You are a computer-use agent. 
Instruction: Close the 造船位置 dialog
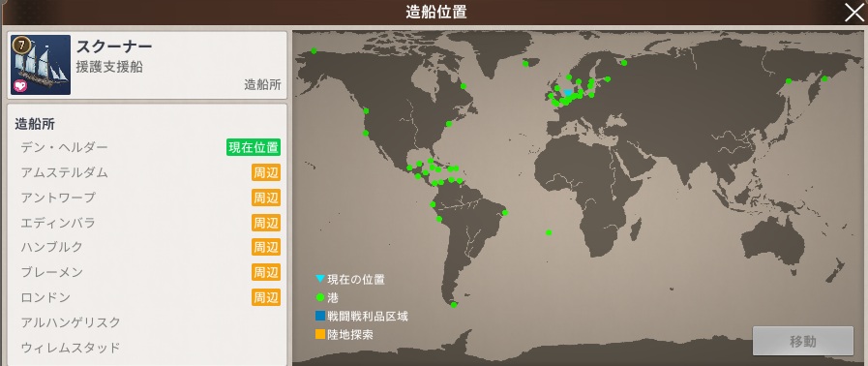(853, 13)
